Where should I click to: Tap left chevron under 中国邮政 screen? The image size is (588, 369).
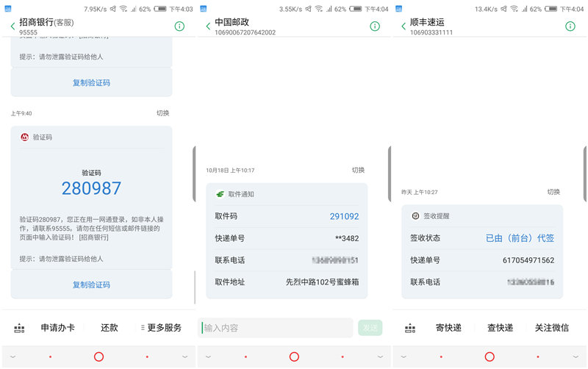tap(208, 357)
